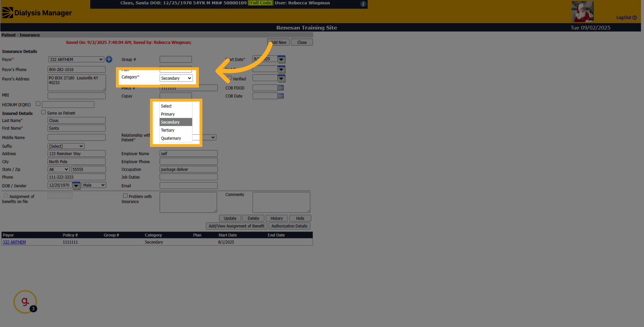Open the info icon in patient header

363,4
